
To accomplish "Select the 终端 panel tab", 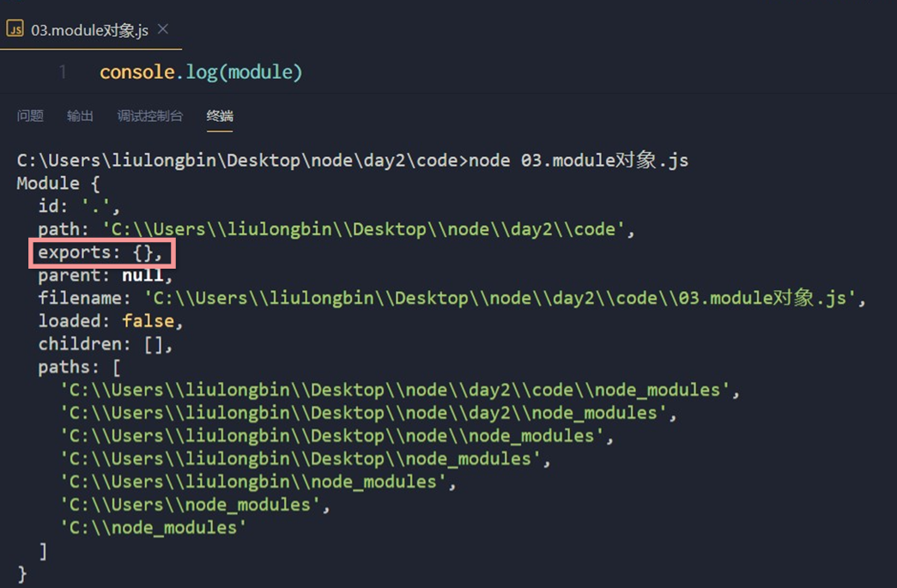I will click(220, 116).
